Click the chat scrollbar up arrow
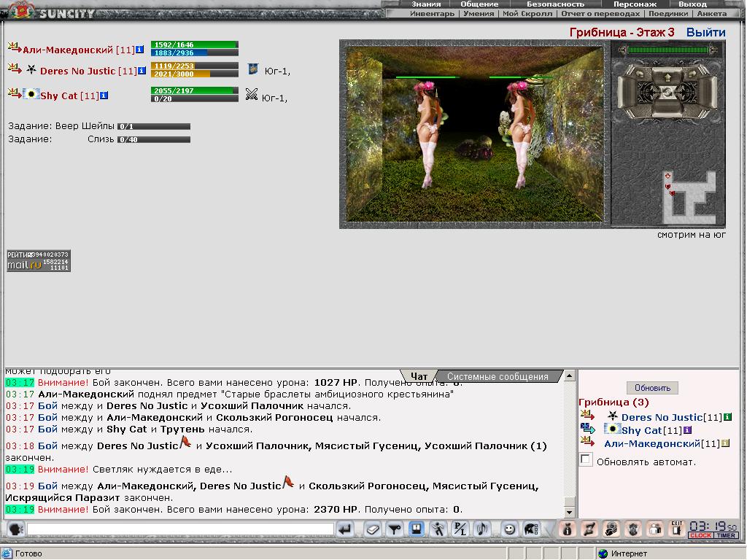This screenshot has width=747, height=560. [x=569, y=376]
